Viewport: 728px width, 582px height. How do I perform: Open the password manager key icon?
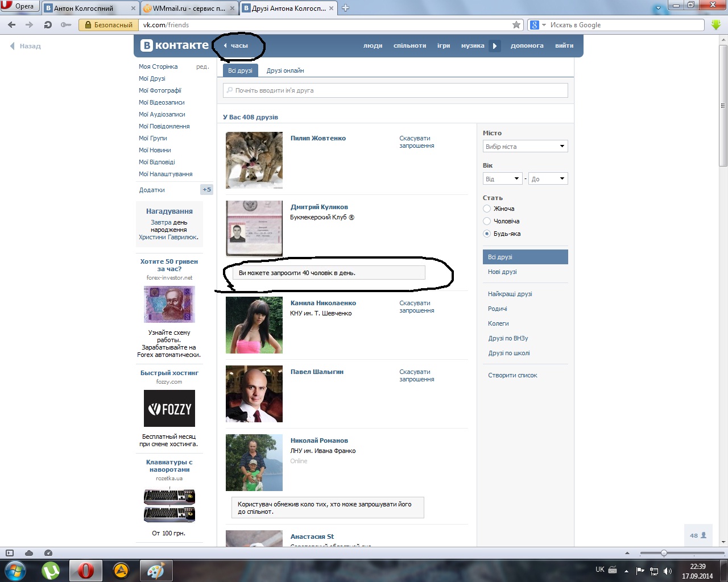coord(66,25)
